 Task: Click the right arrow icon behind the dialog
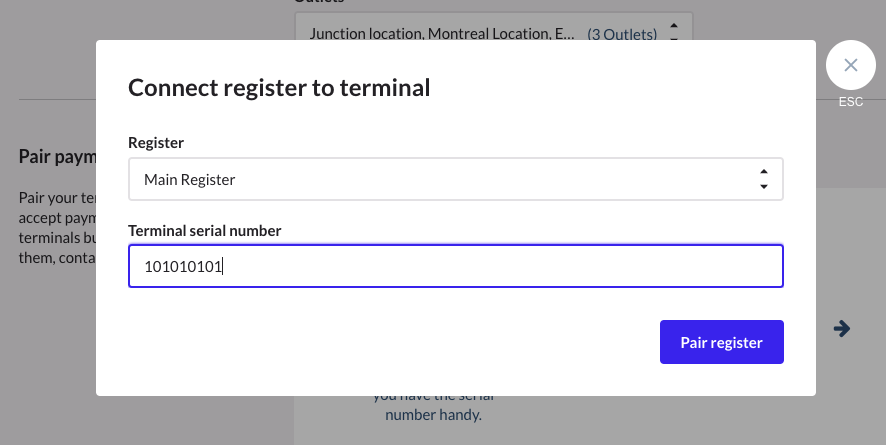tap(842, 328)
